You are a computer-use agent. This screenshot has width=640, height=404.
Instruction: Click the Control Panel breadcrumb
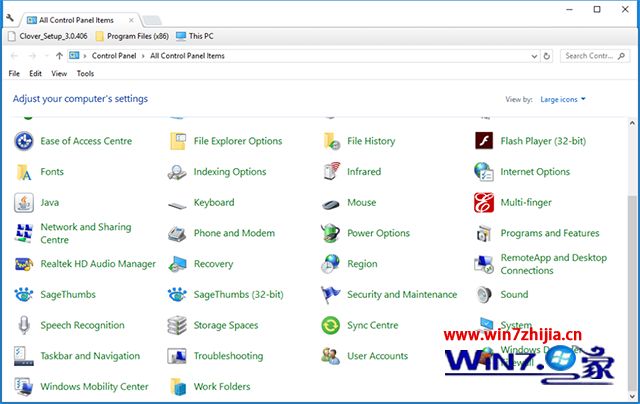pyautogui.click(x=114, y=56)
